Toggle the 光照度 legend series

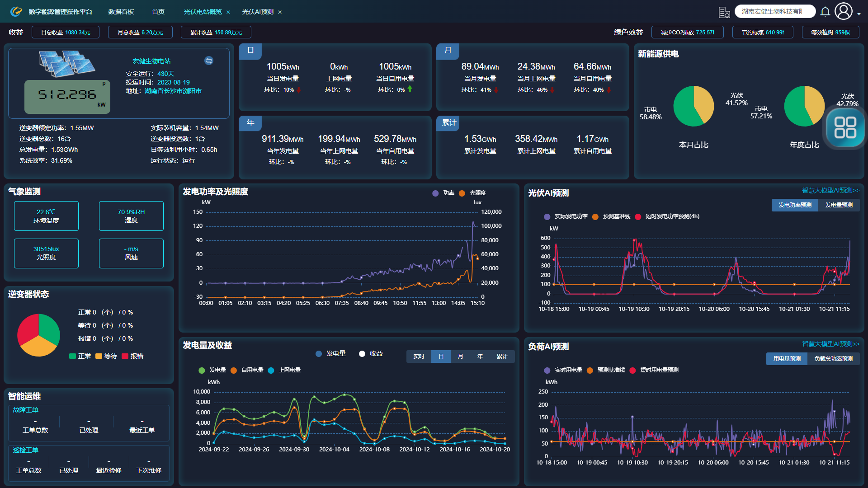[472, 193]
